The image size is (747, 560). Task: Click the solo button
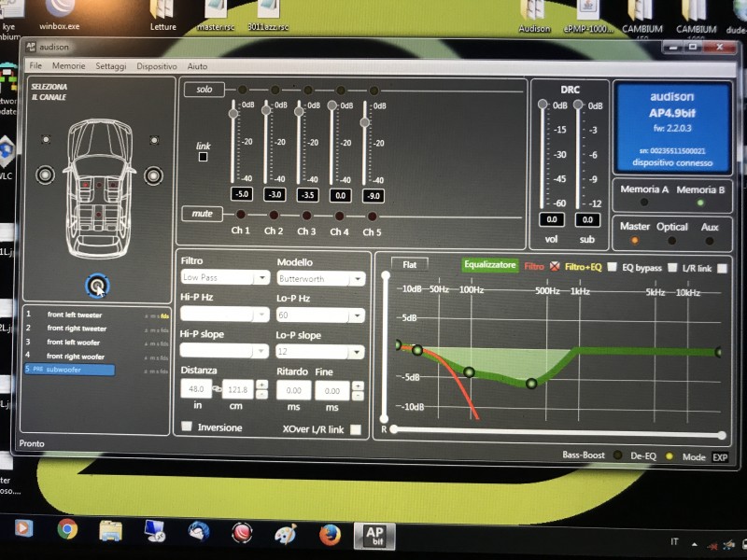(204, 89)
